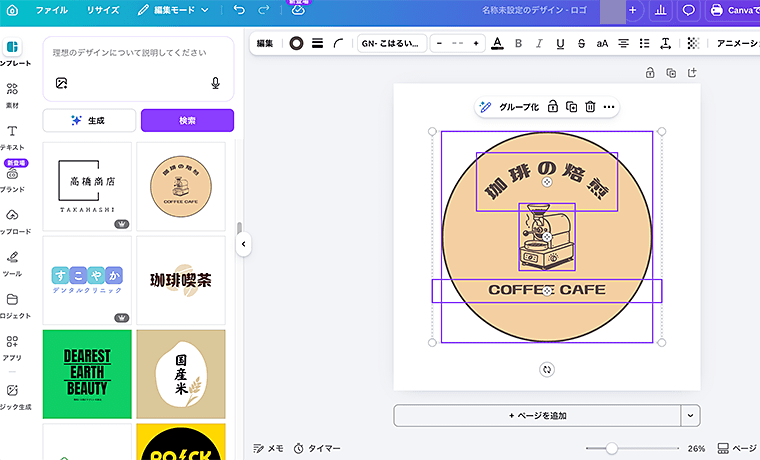Add collaborator with plus button
Screen dimensions: 760x460
[633, 10]
